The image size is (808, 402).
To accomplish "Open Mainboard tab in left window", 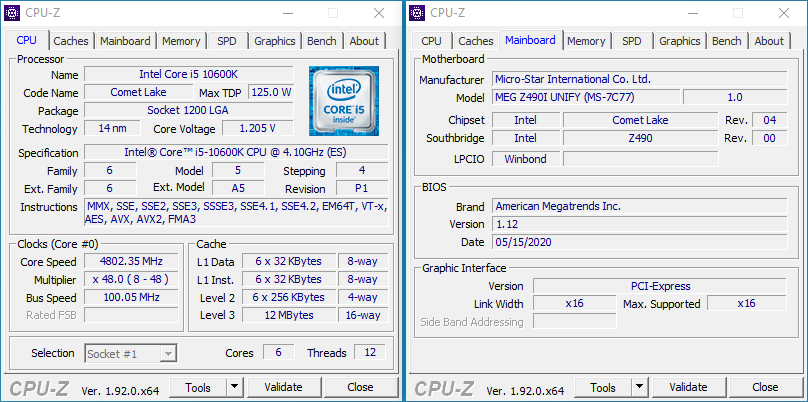I will click(125, 41).
